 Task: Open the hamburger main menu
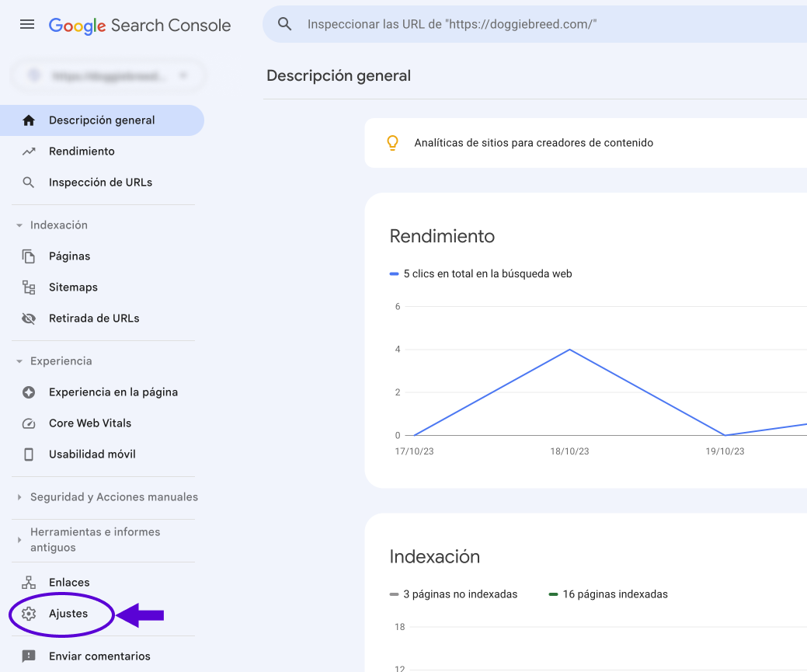[x=27, y=24]
